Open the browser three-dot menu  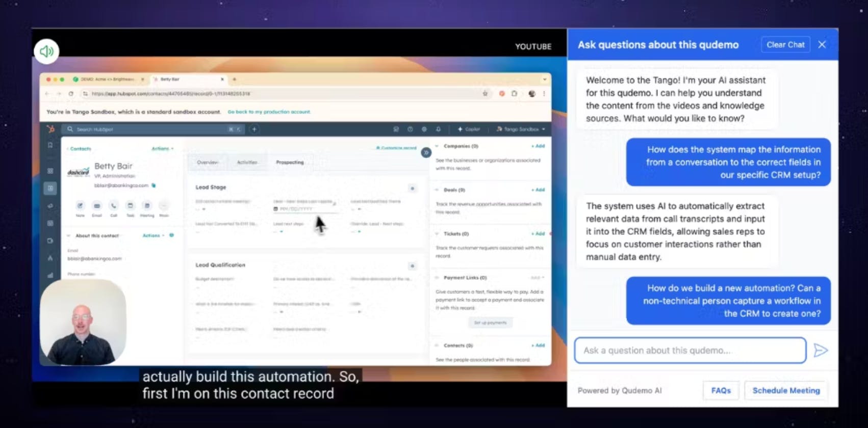[x=544, y=94]
